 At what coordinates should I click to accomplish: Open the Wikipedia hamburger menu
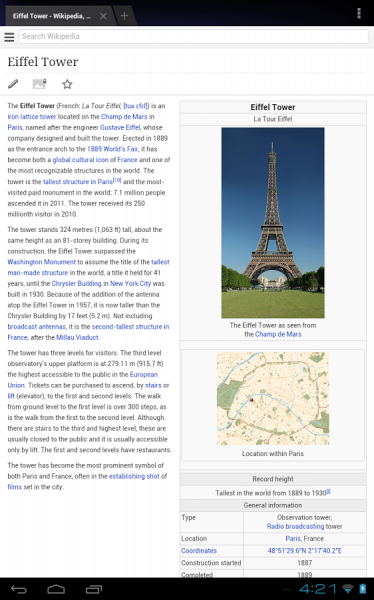coord(9,37)
